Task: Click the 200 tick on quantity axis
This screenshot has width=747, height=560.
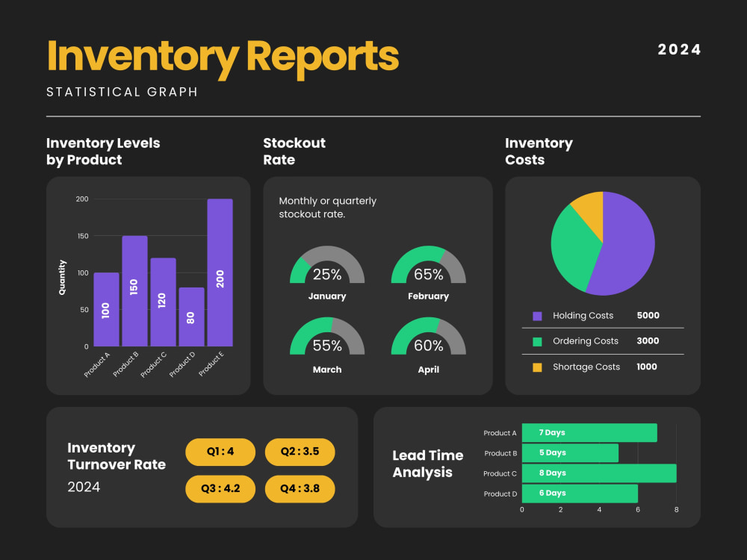Action: coord(82,199)
